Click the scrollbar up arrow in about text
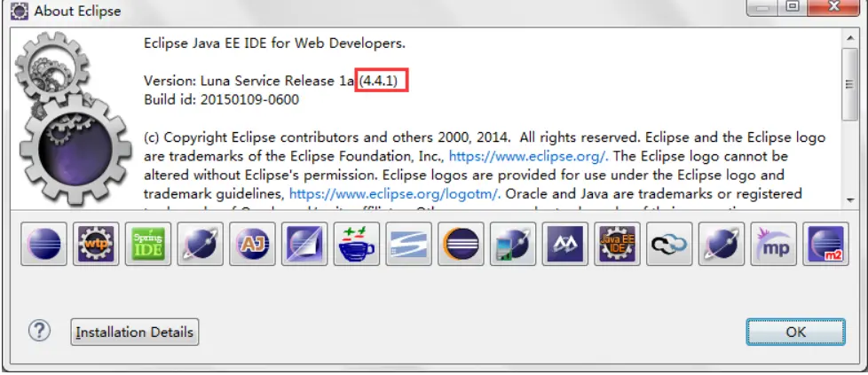 coord(849,37)
